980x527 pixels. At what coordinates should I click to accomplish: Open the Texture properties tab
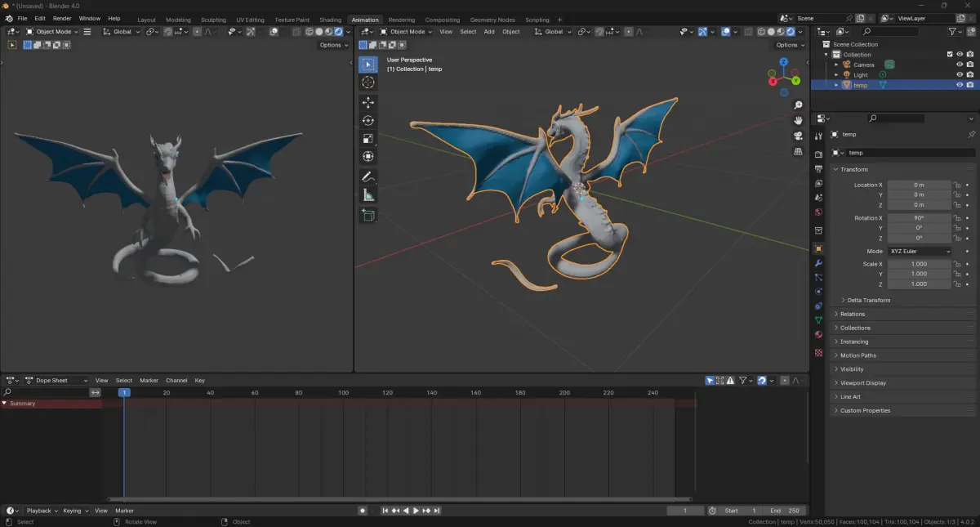[x=818, y=352]
